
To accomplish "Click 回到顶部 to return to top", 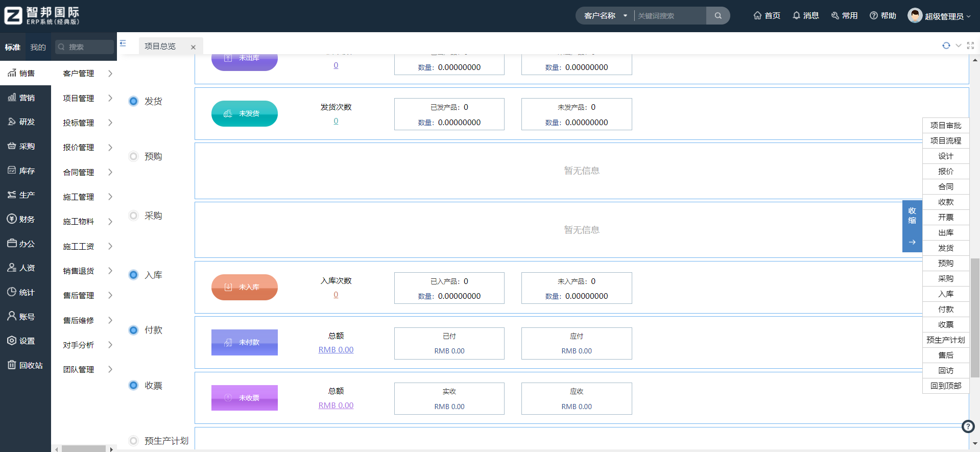I will click(x=946, y=386).
